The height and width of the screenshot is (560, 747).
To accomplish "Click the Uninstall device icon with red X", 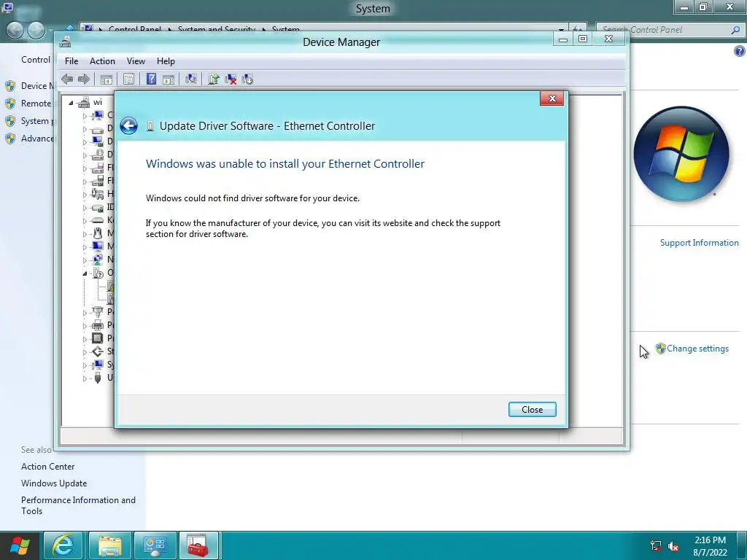I will (231, 79).
